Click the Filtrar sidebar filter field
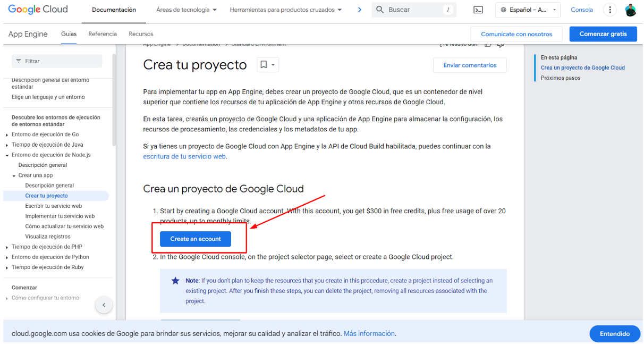Viewport: 644px width, 344px height. click(x=57, y=61)
